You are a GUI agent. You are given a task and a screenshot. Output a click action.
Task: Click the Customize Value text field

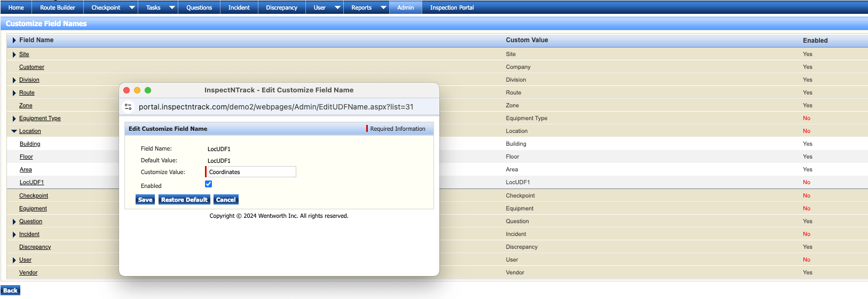(251, 172)
